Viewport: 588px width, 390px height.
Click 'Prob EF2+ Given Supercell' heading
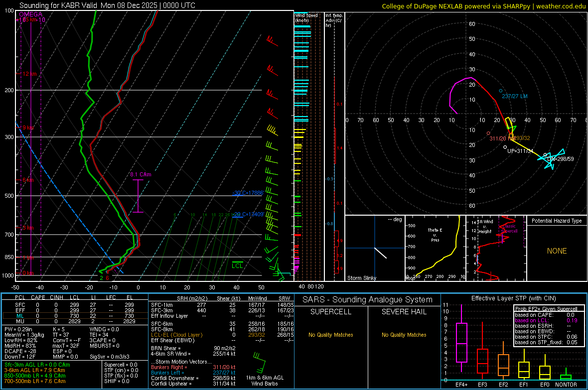(546, 309)
